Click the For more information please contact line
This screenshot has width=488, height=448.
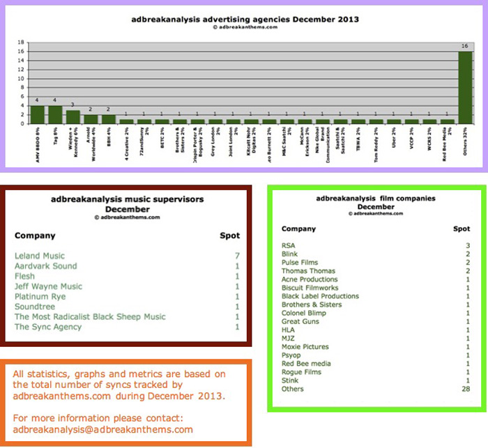coord(98,418)
